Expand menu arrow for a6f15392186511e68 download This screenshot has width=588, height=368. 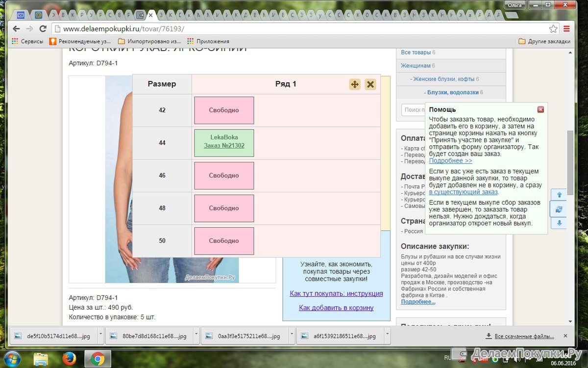click(x=388, y=336)
